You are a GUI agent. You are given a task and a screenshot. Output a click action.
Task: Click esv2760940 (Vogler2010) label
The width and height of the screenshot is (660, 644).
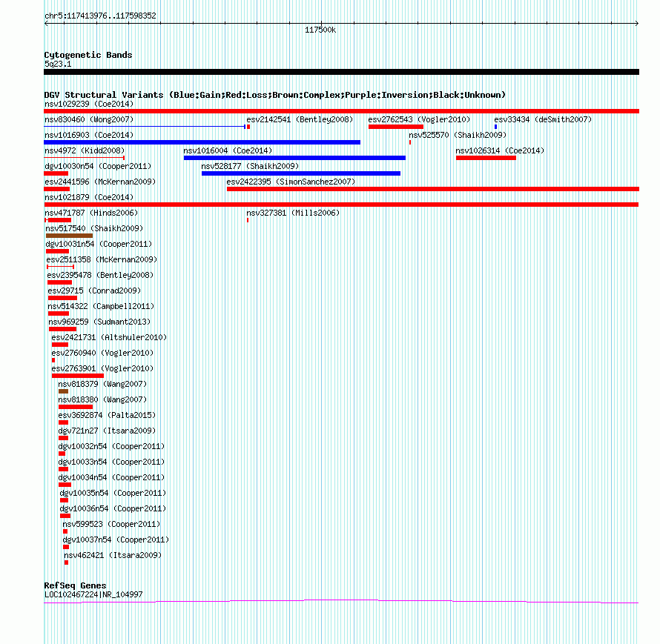click(x=102, y=353)
